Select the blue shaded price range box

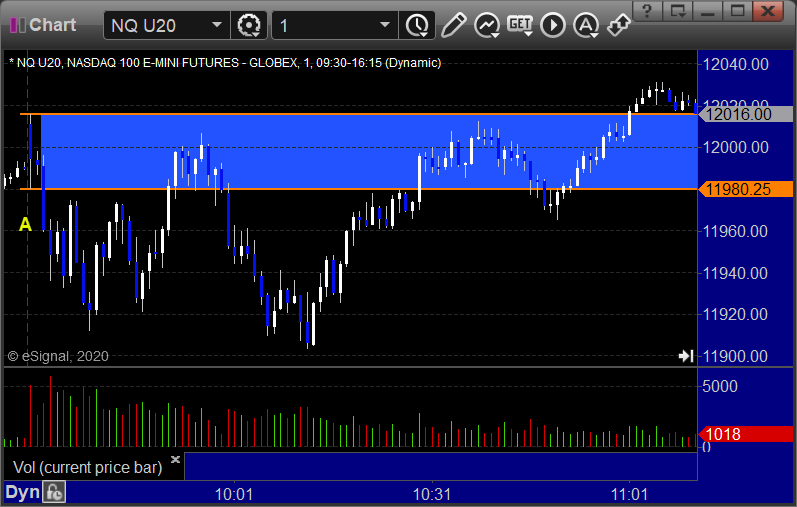(369, 152)
